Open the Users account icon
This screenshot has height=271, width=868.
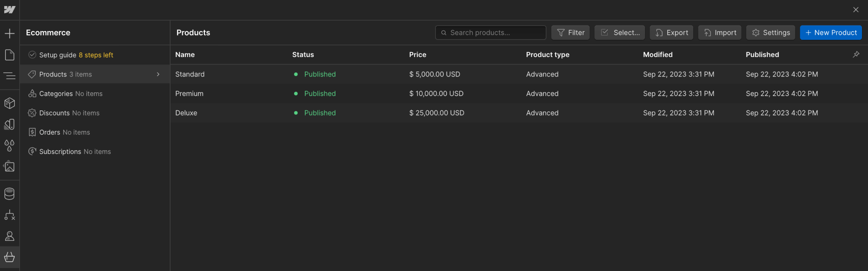pyautogui.click(x=10, y=236)
